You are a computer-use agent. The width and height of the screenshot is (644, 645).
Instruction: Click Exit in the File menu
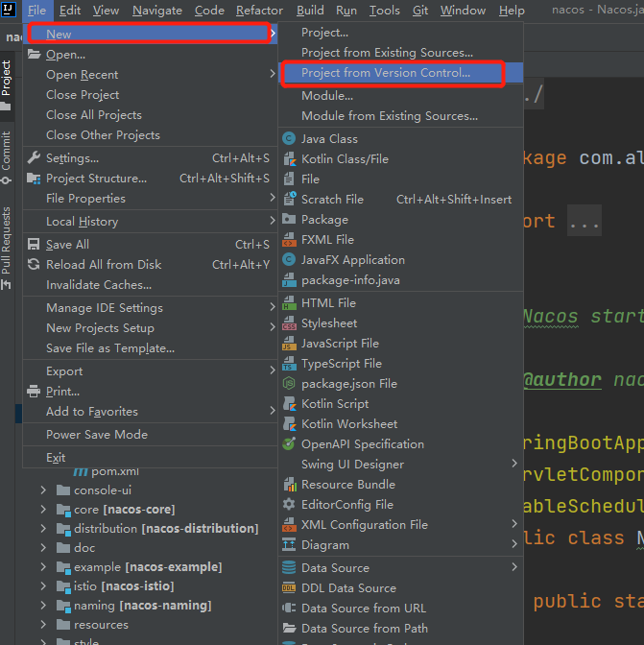coord(150,458)
